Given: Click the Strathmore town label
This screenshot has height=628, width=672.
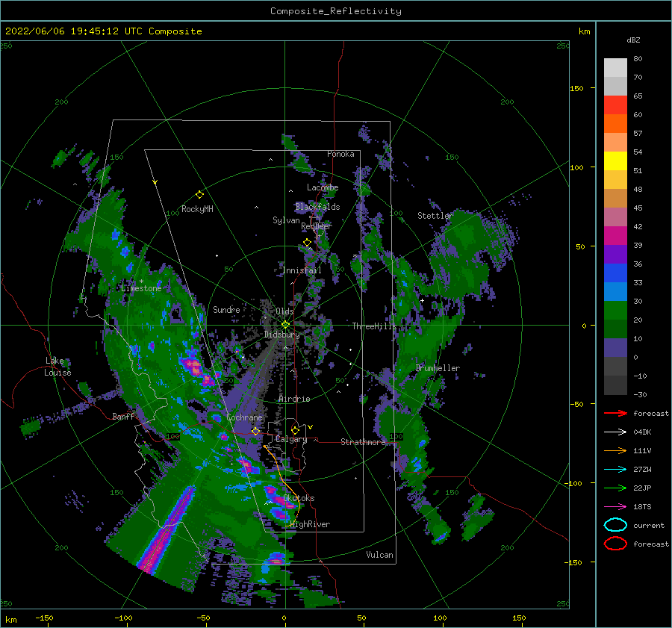Looking at the screenshot, I should pyautogui.click(x=363, y=442).
